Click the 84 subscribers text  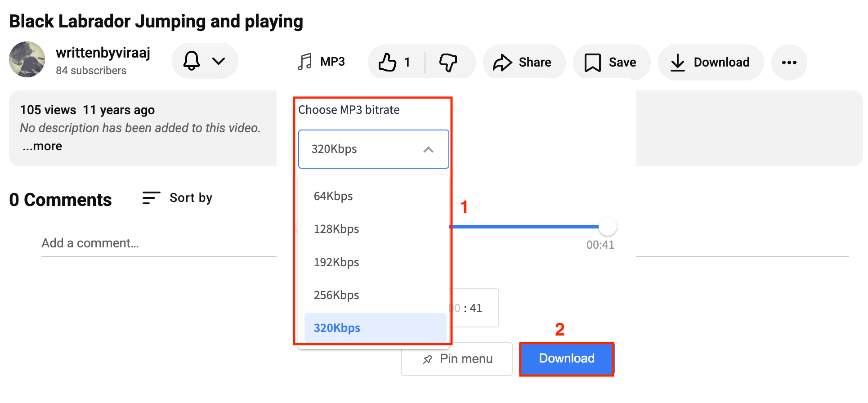point(91,71)
